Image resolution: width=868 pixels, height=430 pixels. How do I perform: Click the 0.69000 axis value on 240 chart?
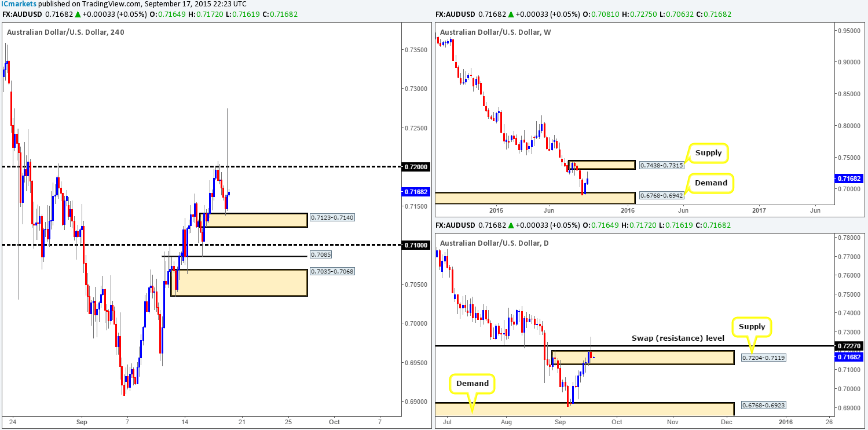coord(416,402)
